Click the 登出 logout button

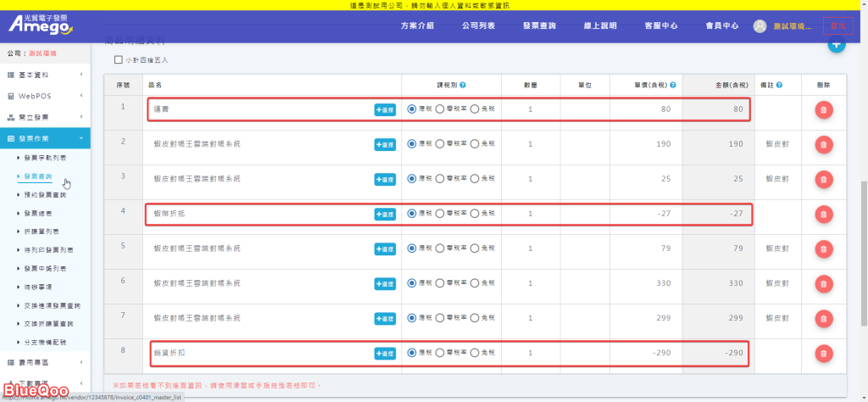coord(837,26)
